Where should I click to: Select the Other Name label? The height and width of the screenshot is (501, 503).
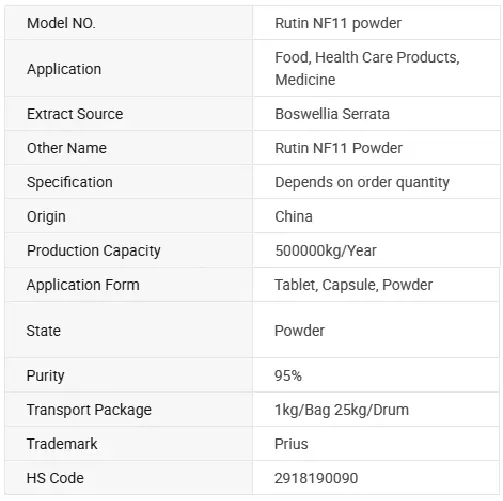67,148
